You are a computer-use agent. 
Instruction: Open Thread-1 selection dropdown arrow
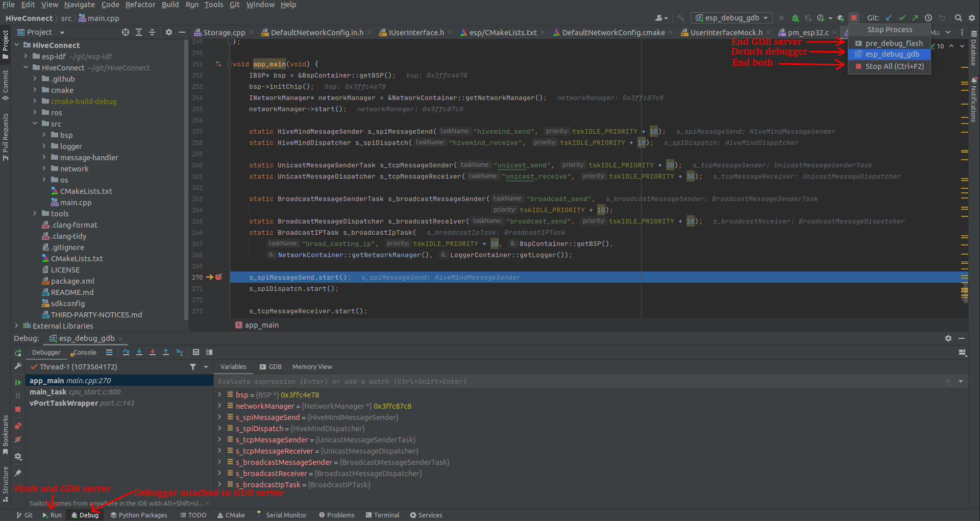coord(206,367)
